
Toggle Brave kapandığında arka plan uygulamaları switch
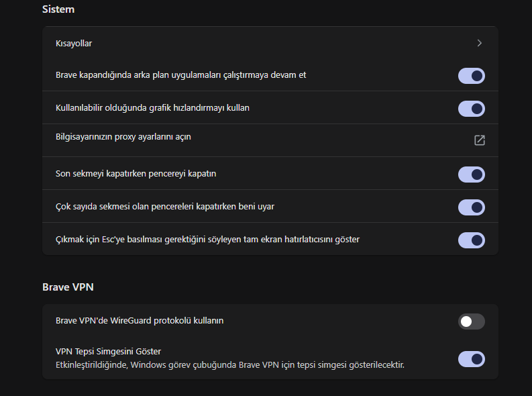(471, 76)
